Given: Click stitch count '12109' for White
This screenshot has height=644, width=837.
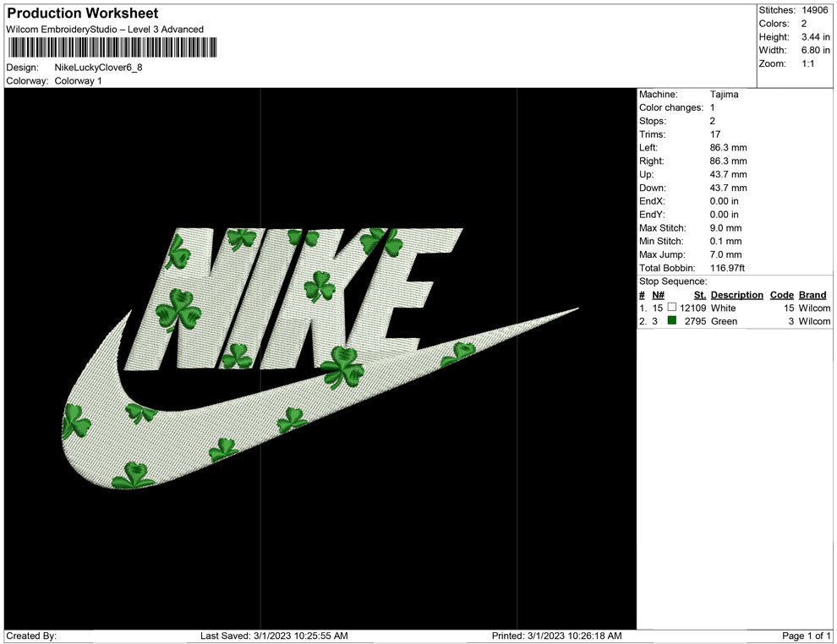Looking at the screenshot, I should click(693, 308).
